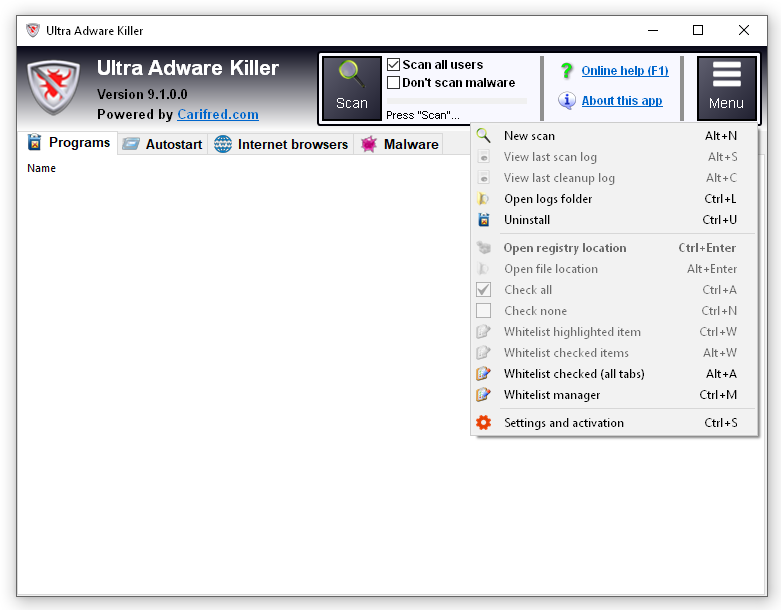Click the green question mark help icon
Image resolution: width=781 pixels, height=610 pixels.
click(566, 71)
